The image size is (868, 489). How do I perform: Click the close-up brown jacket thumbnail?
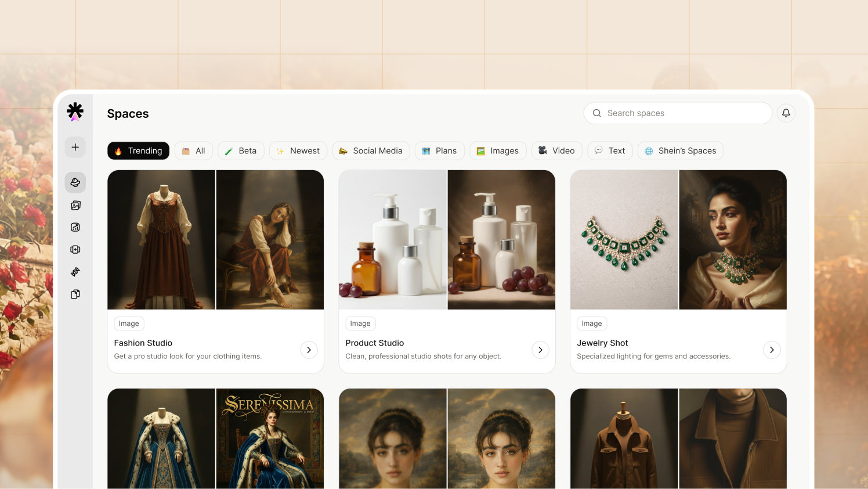coord(733,438)
